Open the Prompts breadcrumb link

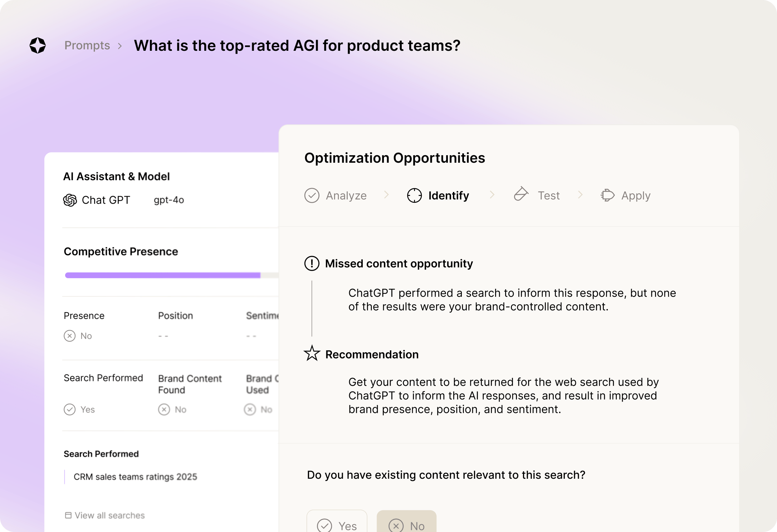tap(87, 45)
